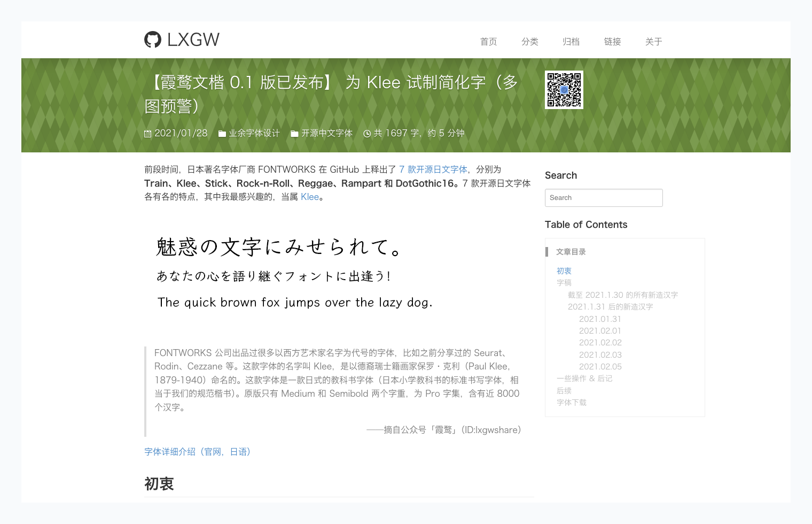Click the 文章目录 heading in the sidebar
Viewport: 812px width, 524px height.
click(571, 252)
